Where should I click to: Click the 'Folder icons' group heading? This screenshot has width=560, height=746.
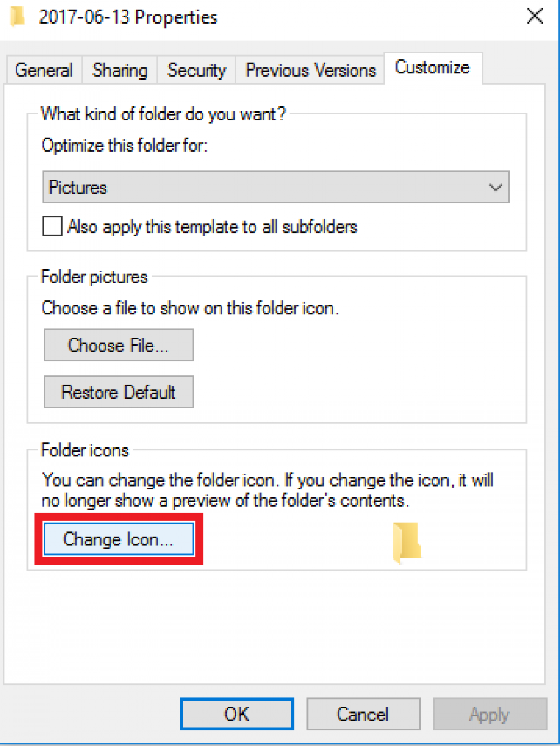(x=85, y=450)
